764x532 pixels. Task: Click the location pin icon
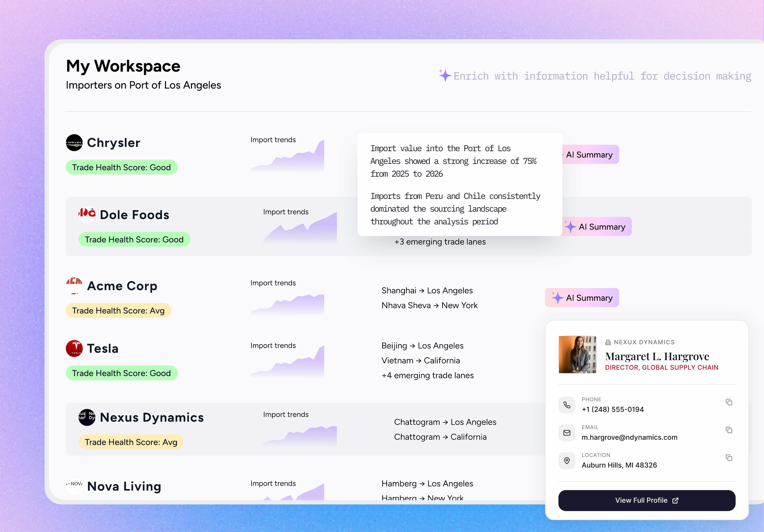567,461
